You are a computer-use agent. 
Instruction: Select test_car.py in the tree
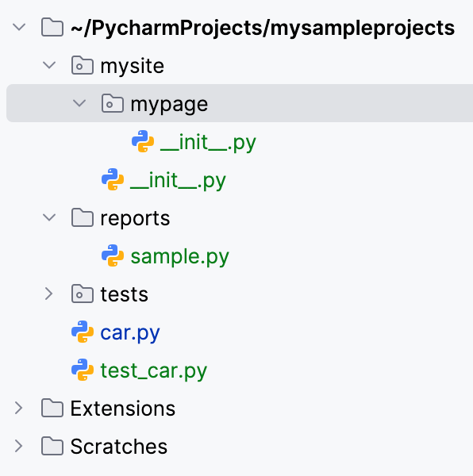(154, 371)
